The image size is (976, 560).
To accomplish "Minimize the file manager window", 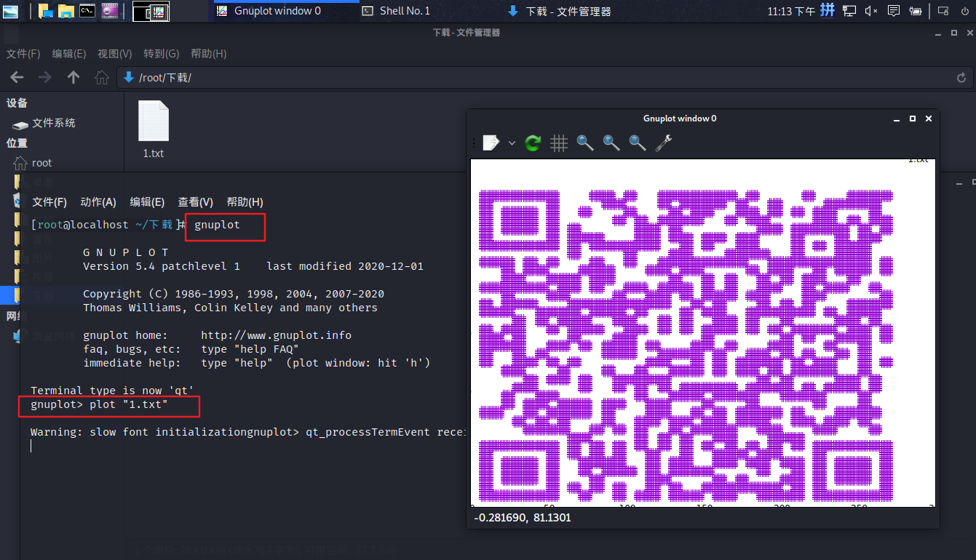I will 937,33.
